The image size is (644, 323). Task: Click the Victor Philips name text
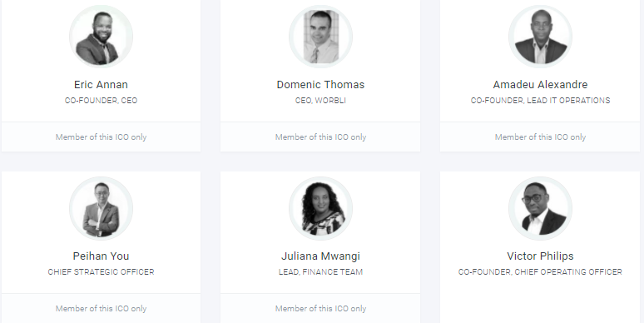pos(541,256)
